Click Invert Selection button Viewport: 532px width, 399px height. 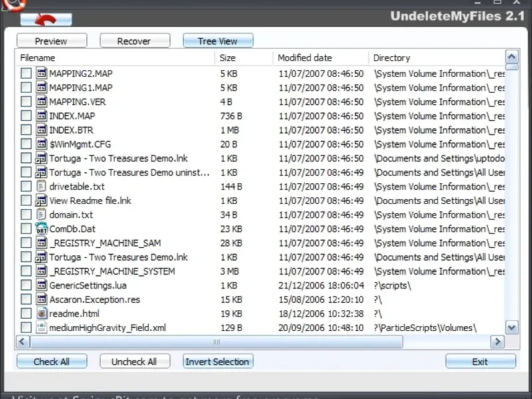[x=218, y=361]
